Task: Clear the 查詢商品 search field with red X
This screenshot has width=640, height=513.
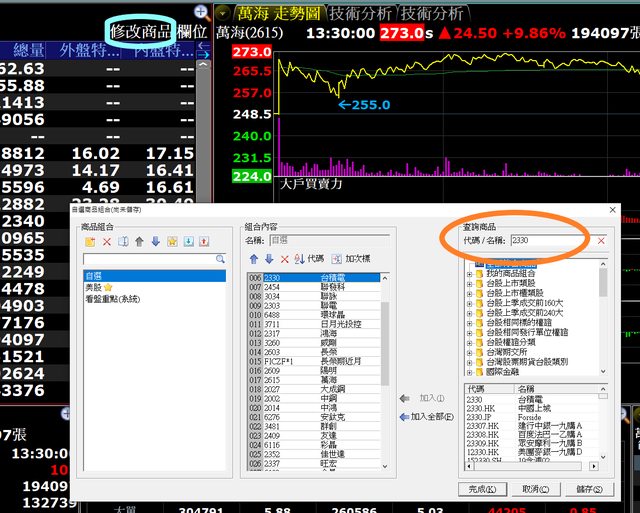Action: 601,241
